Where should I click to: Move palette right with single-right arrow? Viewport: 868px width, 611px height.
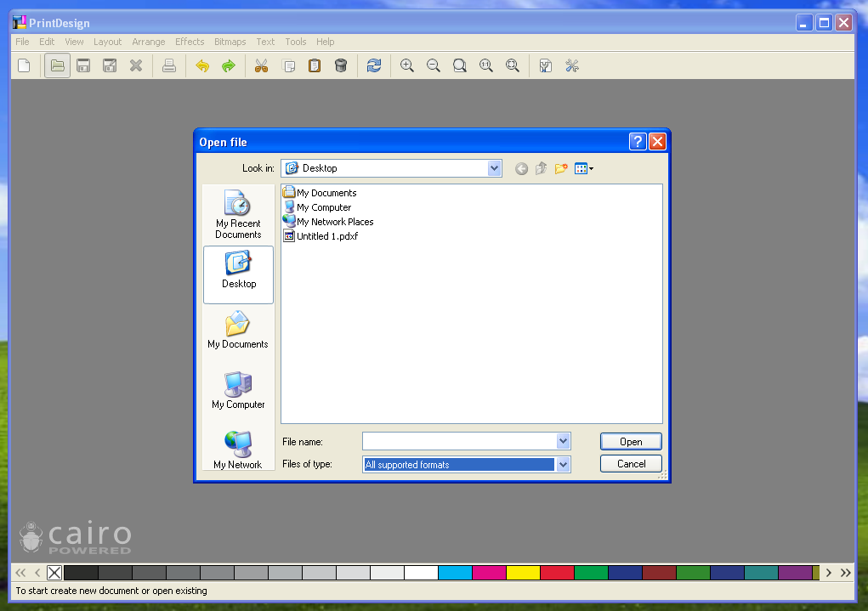829,572
